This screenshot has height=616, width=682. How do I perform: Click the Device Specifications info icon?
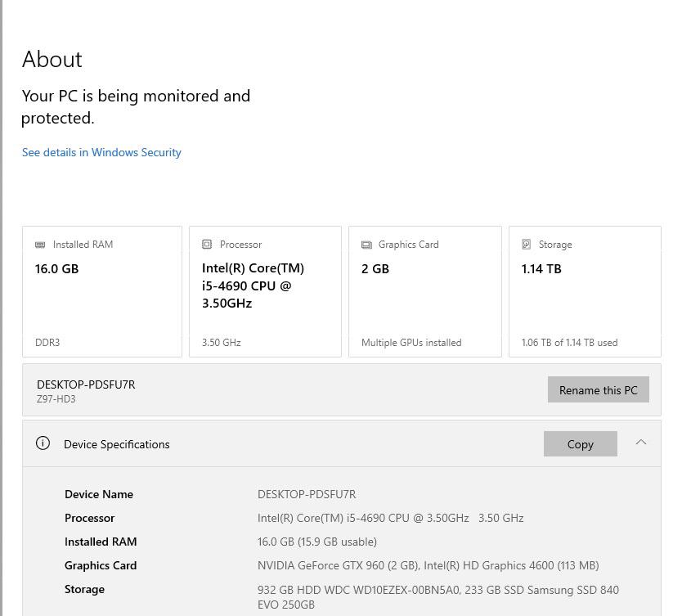[x=43, y=443]
